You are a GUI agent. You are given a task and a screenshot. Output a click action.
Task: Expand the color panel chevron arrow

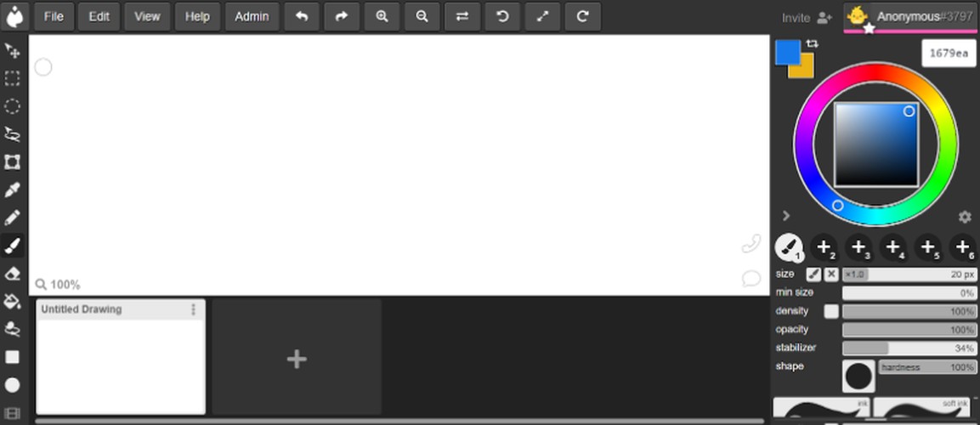point(786,216)
